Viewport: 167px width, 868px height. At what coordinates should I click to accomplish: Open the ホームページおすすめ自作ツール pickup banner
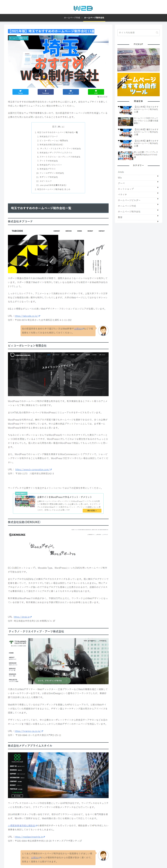(138, 85)
